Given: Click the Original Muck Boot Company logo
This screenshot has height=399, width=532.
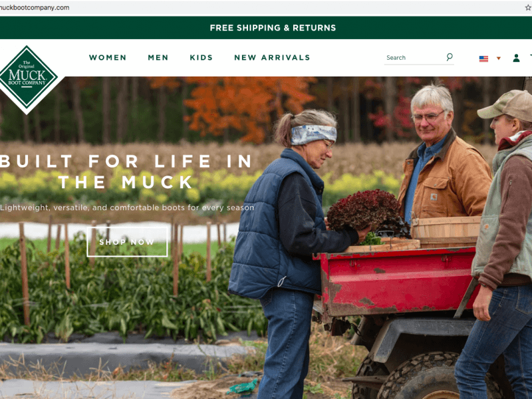Looking at the screenshot, I should (27, 80).
